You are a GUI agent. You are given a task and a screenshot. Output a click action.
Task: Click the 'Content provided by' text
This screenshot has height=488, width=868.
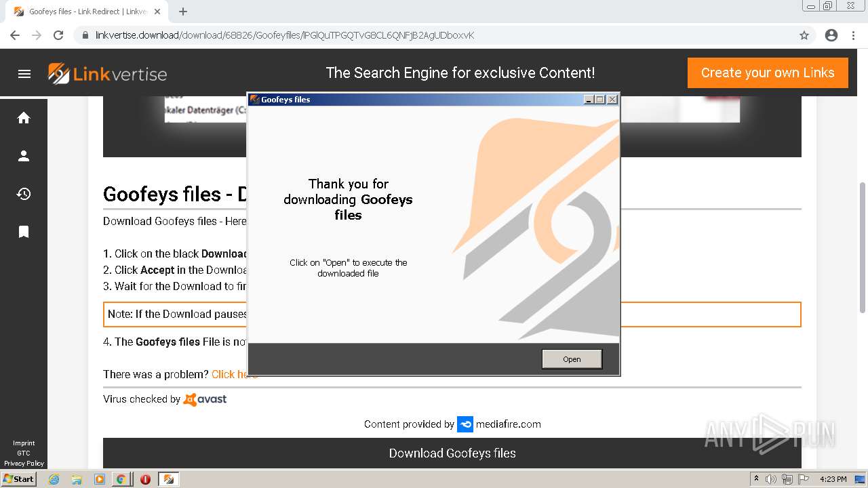tap(409, 424)
